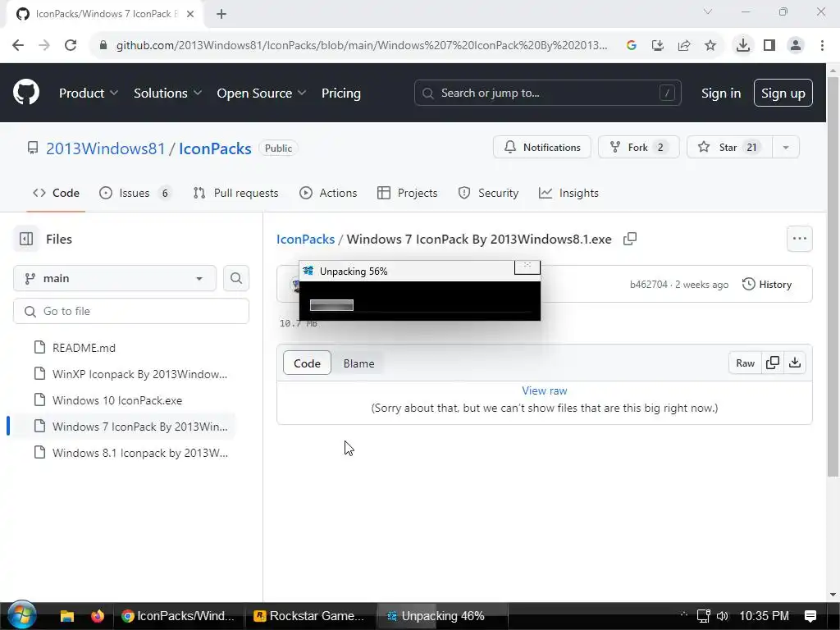The image size is (840, 630).
Task: Switch to Rockstar Games taskbar window
Action: pos(309,616)
